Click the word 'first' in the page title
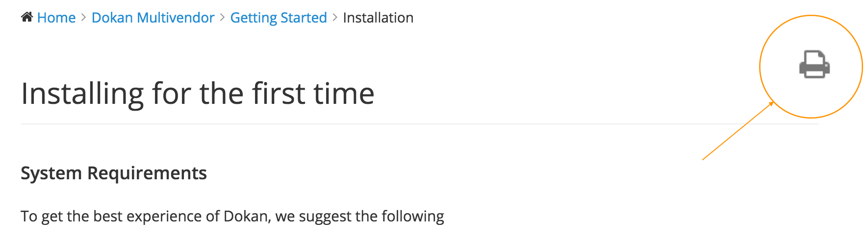868x242 pixels. tap(279, 93)
